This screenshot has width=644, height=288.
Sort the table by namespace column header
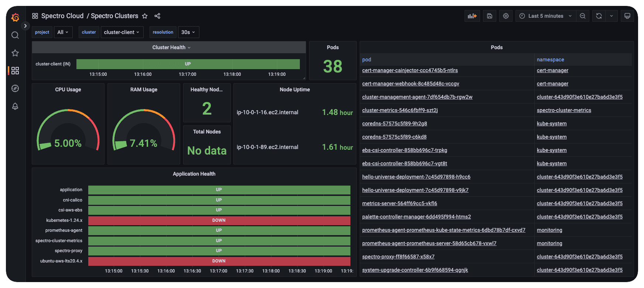pos(550,60)
